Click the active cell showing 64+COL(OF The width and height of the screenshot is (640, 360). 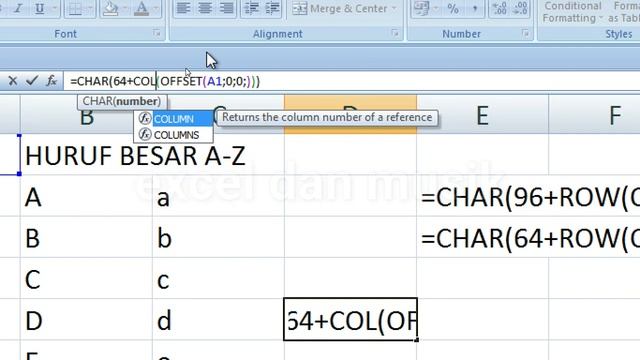[x=350, y=319]
